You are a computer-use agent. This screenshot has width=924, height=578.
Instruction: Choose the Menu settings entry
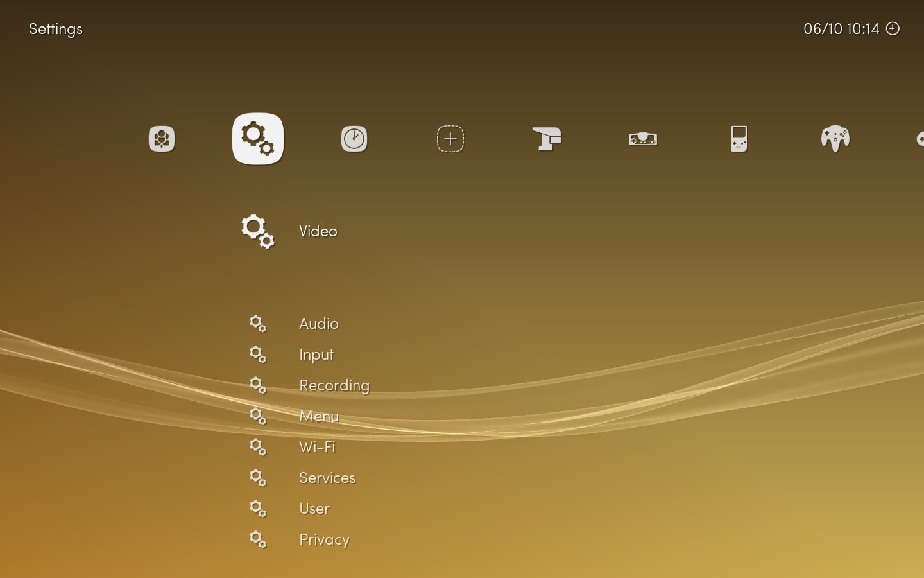(319, 416)
